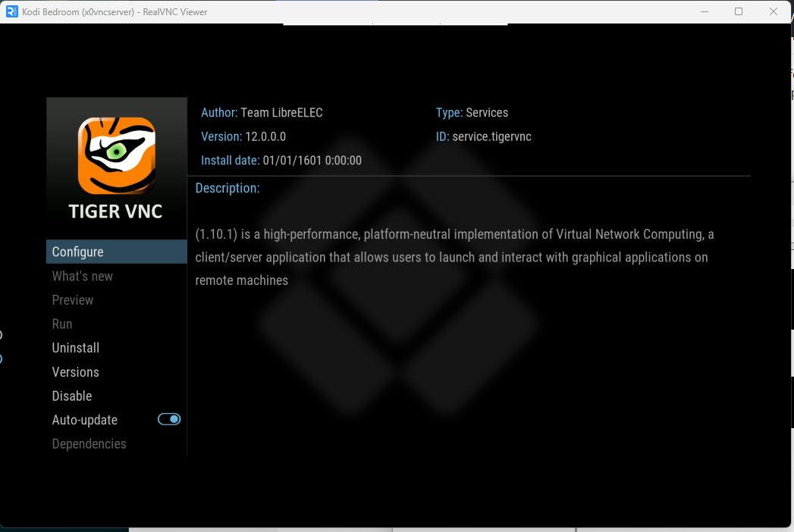This screenshot has width=794, height=532.
Task: Minimize the RealVNC Viewer window
Action: 705,11
